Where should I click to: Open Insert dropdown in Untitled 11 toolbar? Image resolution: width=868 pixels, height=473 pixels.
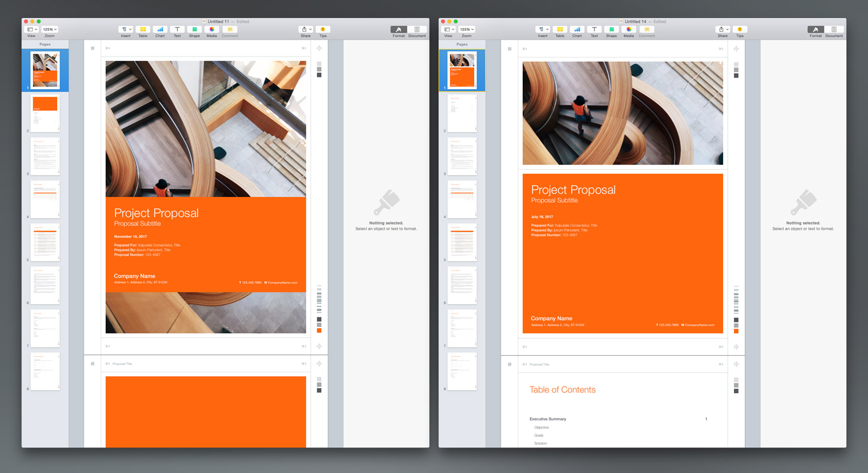126,29
